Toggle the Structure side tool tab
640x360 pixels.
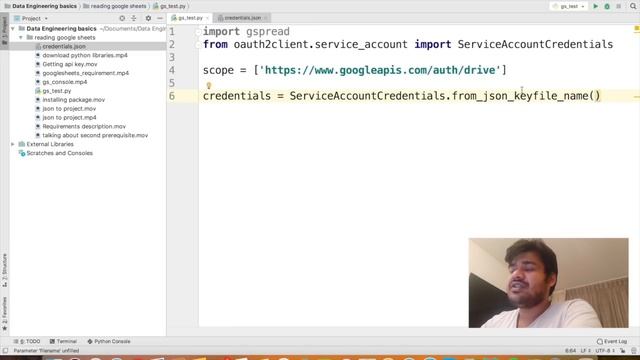(4, 270)
